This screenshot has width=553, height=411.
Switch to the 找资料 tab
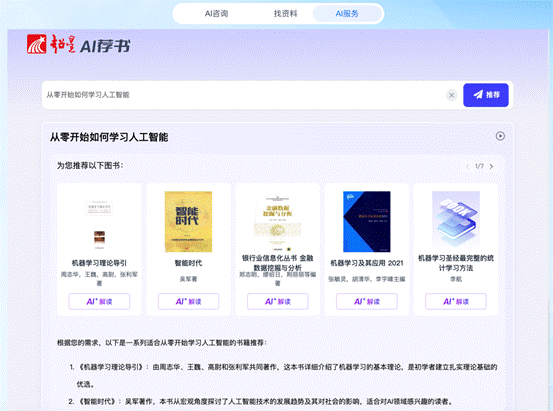click(x=285, y=14)
